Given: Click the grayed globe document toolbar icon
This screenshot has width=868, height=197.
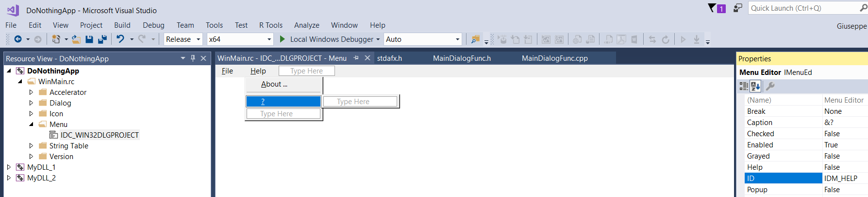Looking at the screenshot, I should 577,39.
